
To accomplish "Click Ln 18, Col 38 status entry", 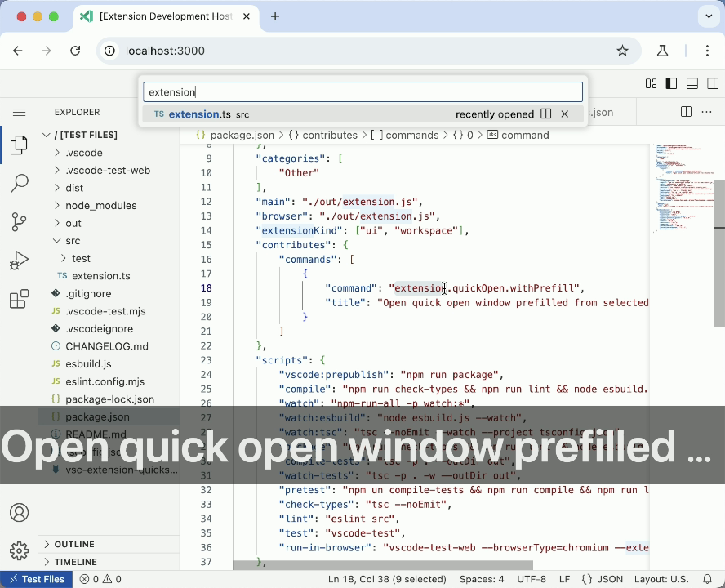I will [x=387, y=579].
